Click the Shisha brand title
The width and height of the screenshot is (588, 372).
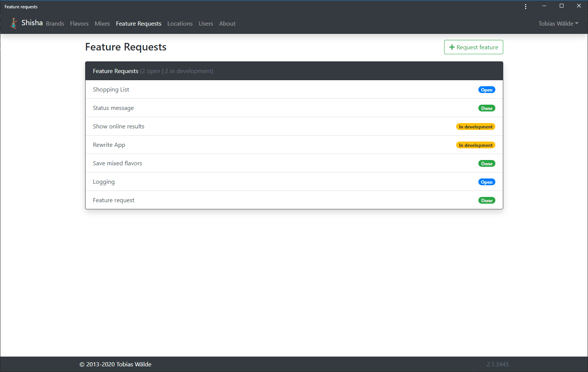(32, 23)
